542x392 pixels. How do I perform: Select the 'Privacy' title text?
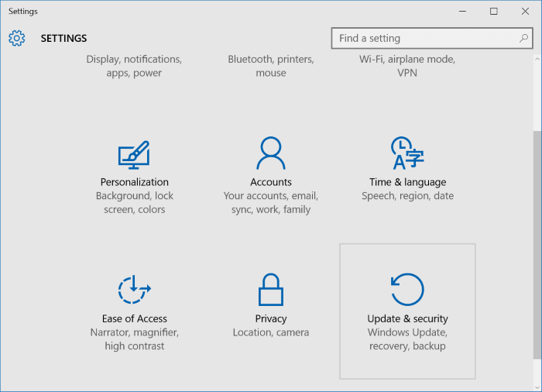(270, 318)
